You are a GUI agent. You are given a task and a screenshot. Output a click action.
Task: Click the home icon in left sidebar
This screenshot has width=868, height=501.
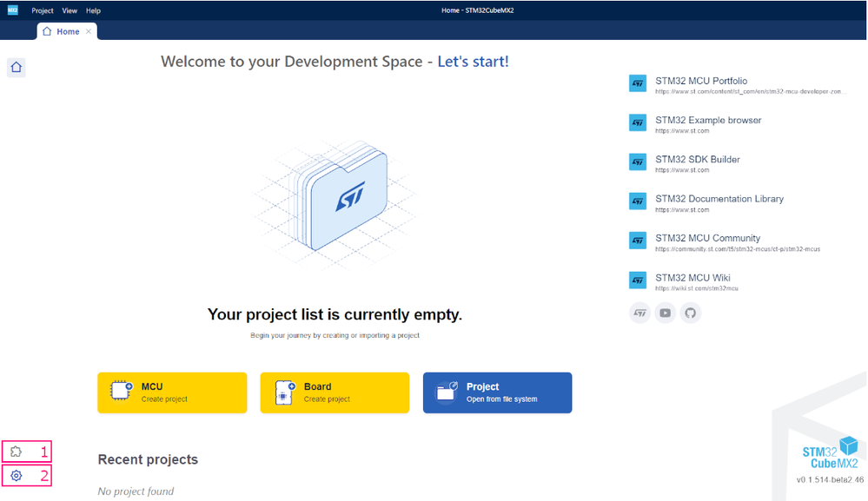[16, 68]
